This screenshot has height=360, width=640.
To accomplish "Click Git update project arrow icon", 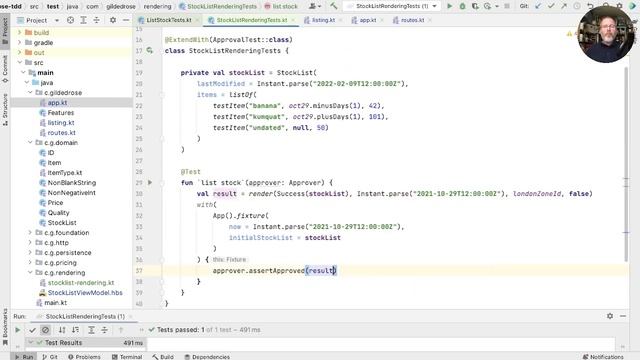I will tap(538, 6).
